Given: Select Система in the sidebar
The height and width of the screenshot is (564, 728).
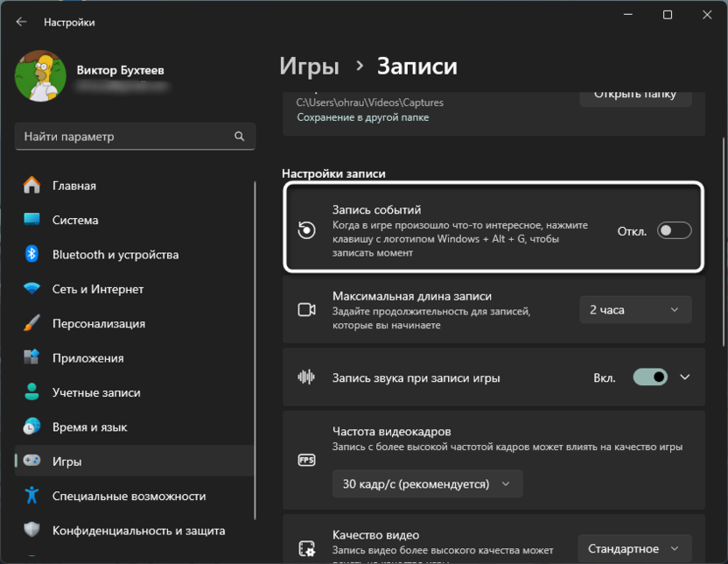Looking at the screenshot, I should coord(75,220).
